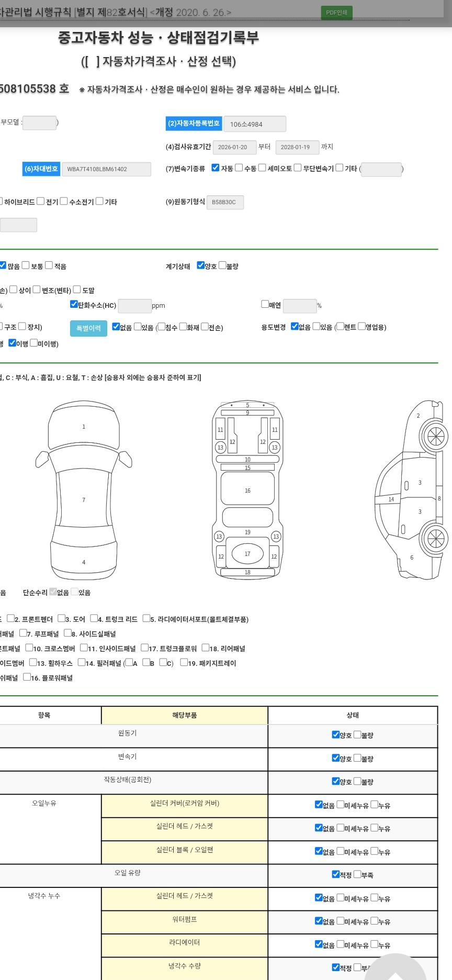
Task: Click the inspection start date 2026-01-20 field
Action: [234, 147]
